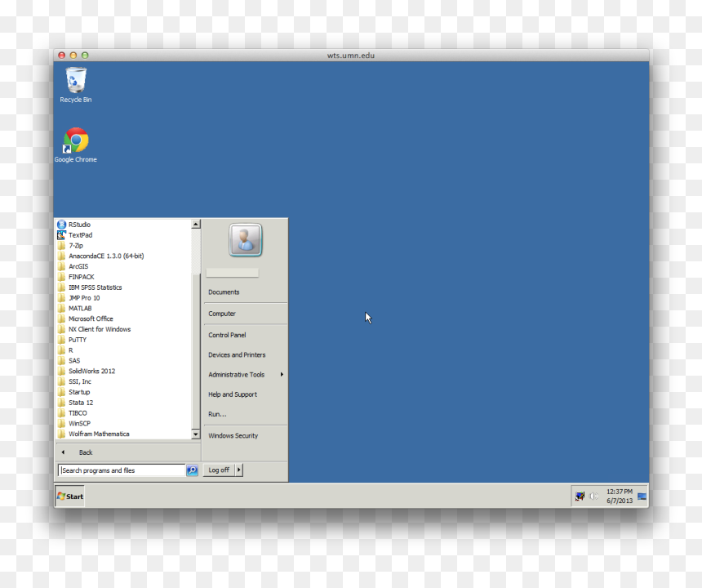The height and width of the screenshot is (588, 702).
Task: Click the Show desktop tray icon
Action: pyautogui.click(x=642, y=497)
